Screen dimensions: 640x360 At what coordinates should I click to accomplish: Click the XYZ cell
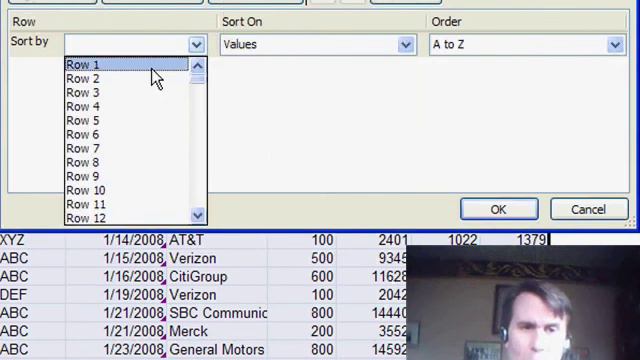point(33,240)
